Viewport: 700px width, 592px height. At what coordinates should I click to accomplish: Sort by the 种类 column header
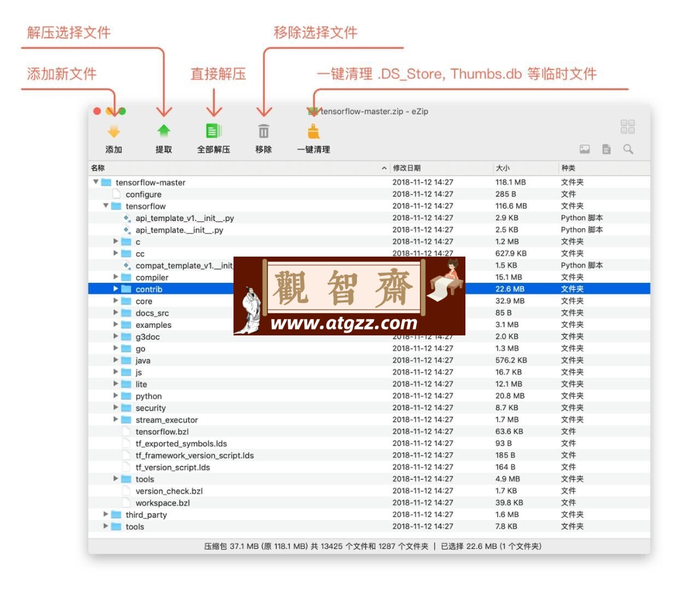point(604,168)
